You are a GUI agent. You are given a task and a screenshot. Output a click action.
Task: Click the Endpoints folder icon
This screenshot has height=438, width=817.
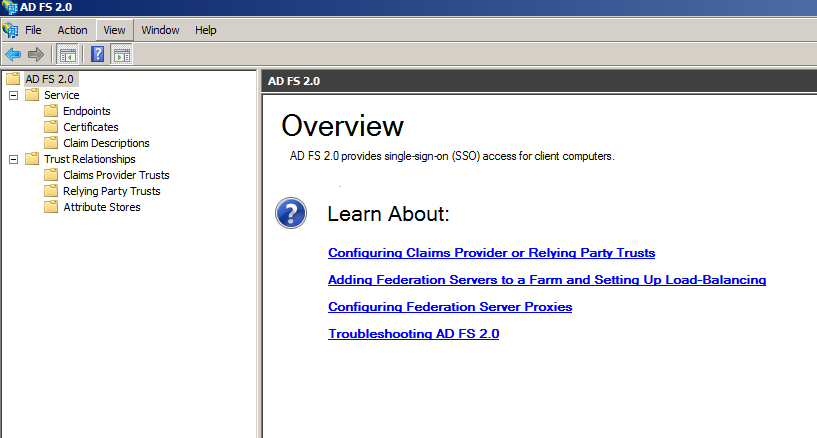click(51, 111)
